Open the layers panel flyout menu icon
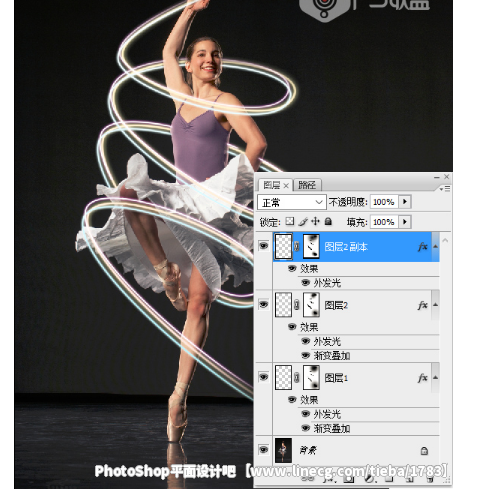This screenshot has width=503, height=490. (445, 189)
